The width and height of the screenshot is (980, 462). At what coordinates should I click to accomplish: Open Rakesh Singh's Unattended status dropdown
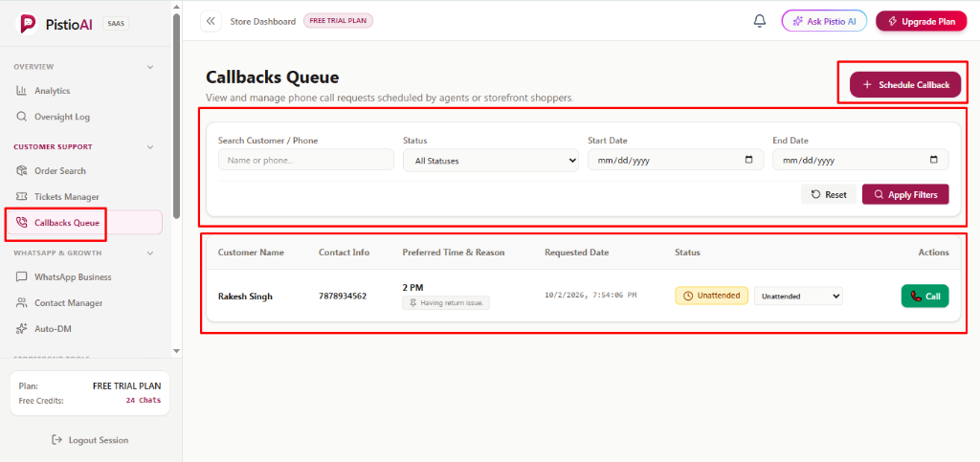pos(798,296)
